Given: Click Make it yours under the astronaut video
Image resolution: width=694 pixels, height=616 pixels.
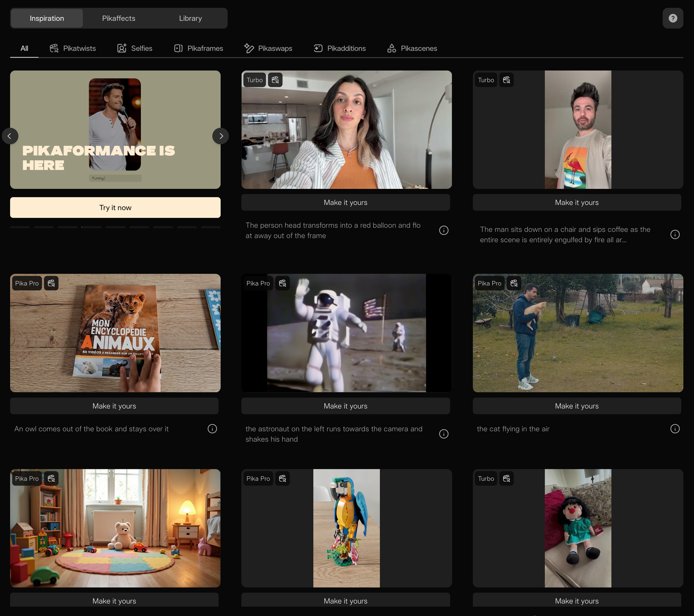Looking at the screenshot, I should pos(345,406).
